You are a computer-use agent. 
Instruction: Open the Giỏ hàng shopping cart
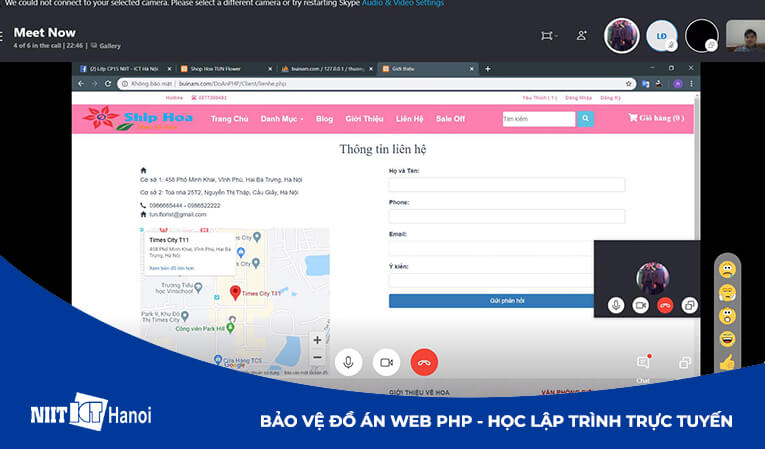tap(656, 118)
